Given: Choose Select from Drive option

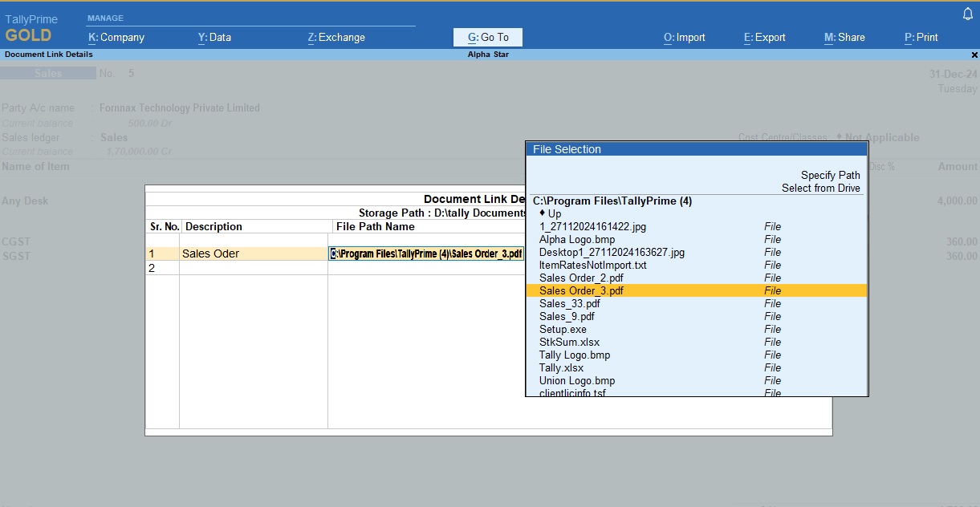Looking at the screenshot, I should (x=820, y=189).
